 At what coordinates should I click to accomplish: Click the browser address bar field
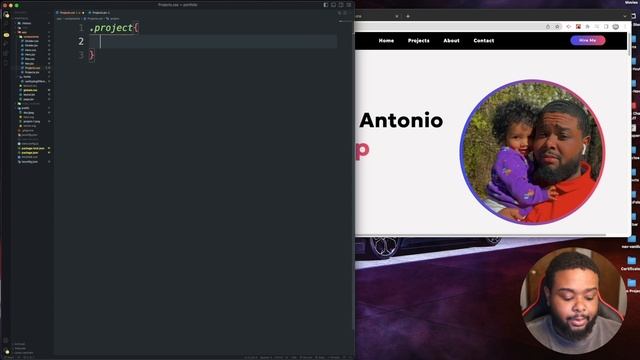coord(459,27)
